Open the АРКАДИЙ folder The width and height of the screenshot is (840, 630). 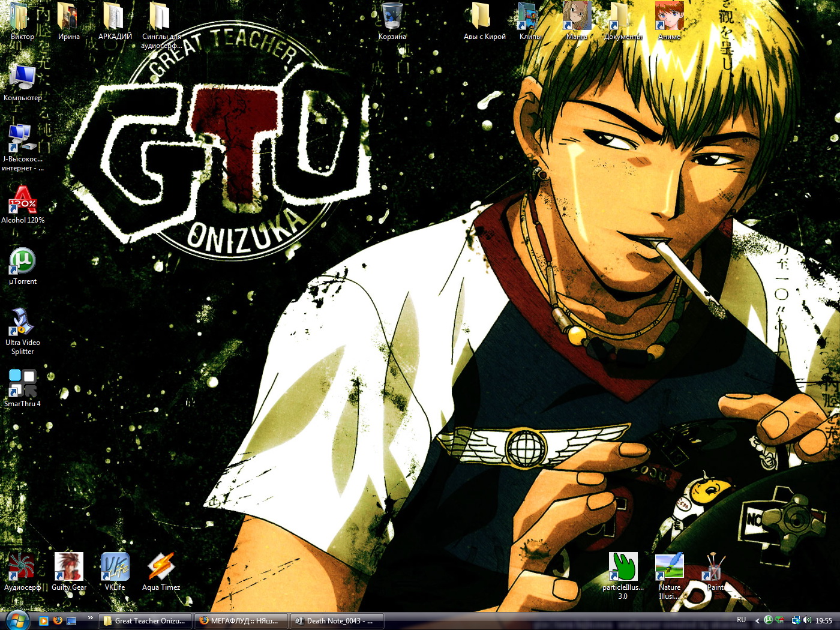point(115,21)
